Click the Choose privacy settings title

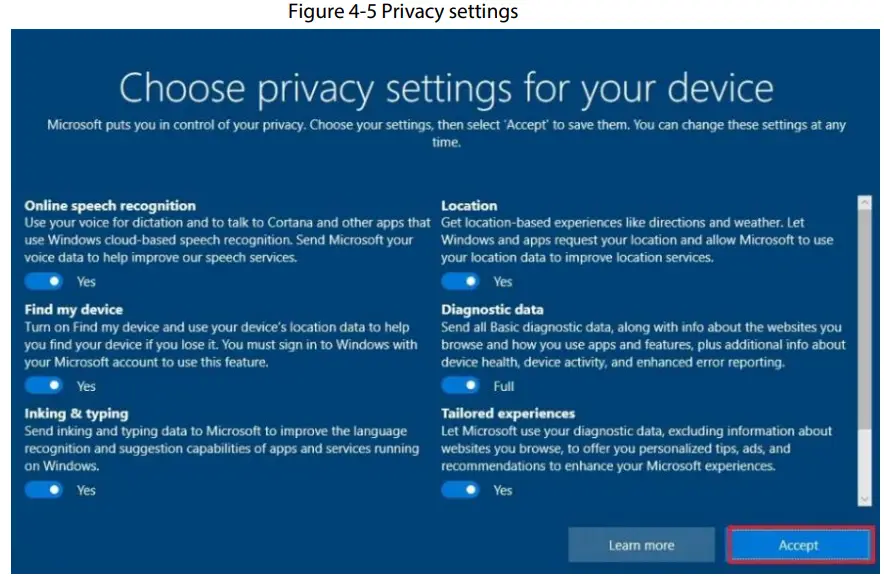(446, 89)
